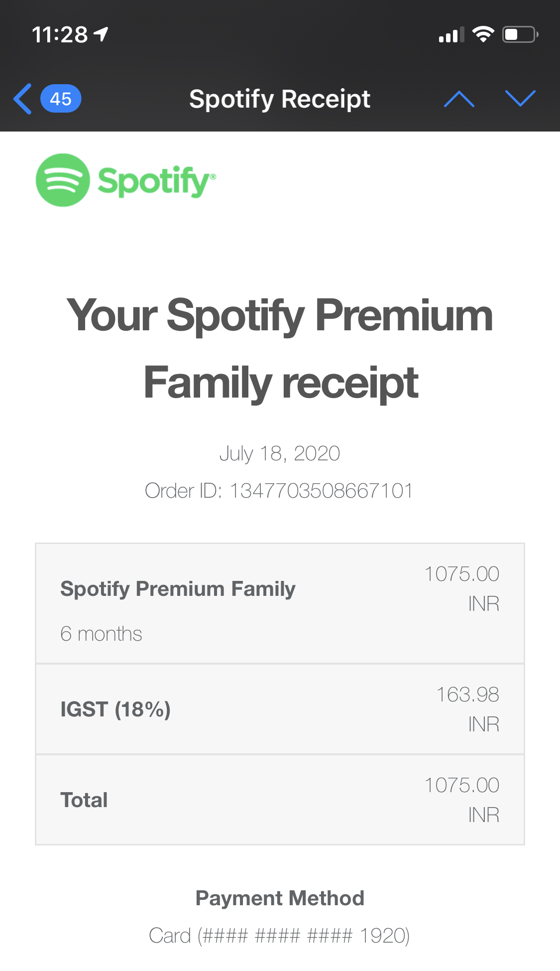Tap the 163.98 INR tax amount
Image resolution: width=560 pixels, height=971 pixels.
click(467, 709)
